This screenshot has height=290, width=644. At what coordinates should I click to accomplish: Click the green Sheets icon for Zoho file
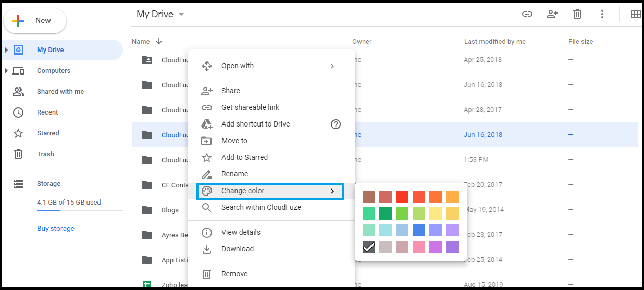tap(147, 285)
